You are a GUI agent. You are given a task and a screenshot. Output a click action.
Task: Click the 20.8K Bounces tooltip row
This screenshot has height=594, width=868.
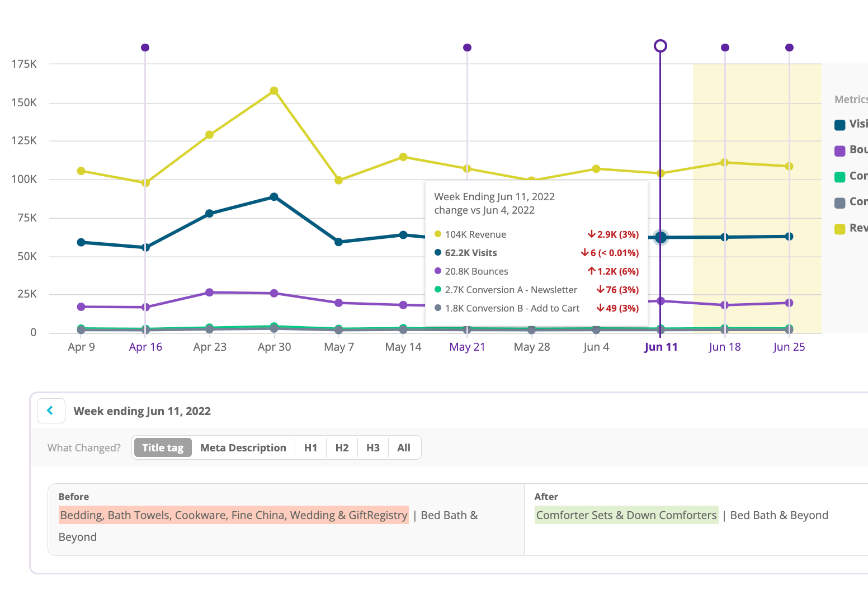(x=536, y=271)
